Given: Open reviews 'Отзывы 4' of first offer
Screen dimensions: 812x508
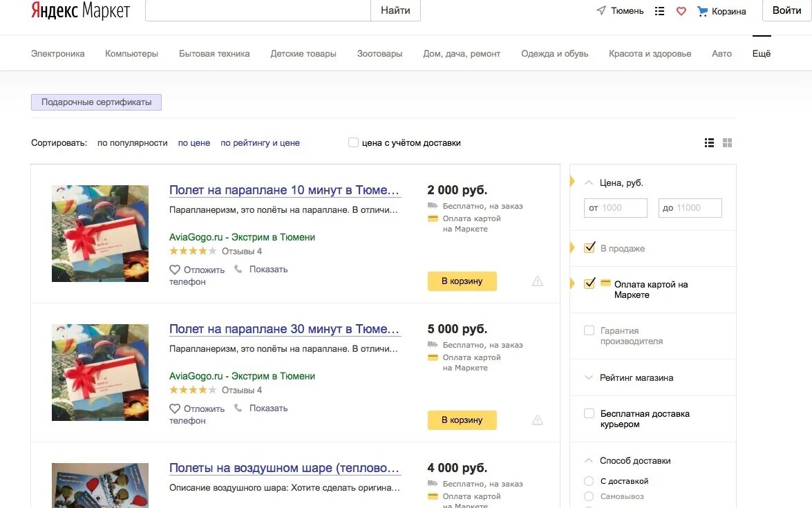Looking at the screenshot, I should [242, 251].
